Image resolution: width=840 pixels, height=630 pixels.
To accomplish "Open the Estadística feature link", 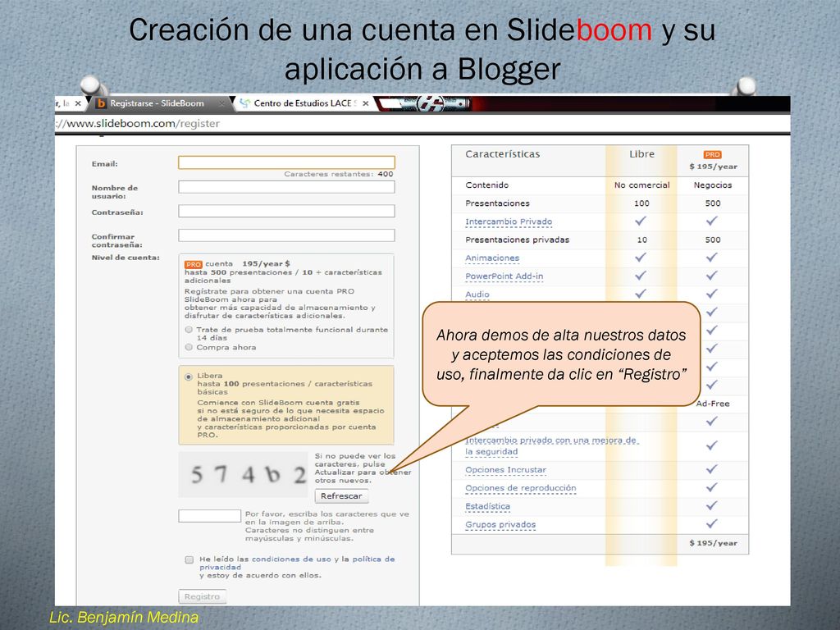I will tap(487, 507).
